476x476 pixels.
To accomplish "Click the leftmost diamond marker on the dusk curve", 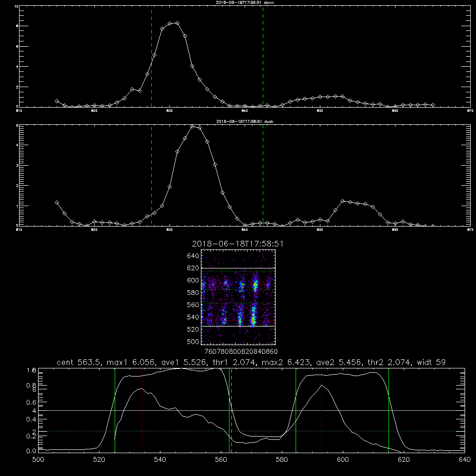I will click(x=57, y=202).
